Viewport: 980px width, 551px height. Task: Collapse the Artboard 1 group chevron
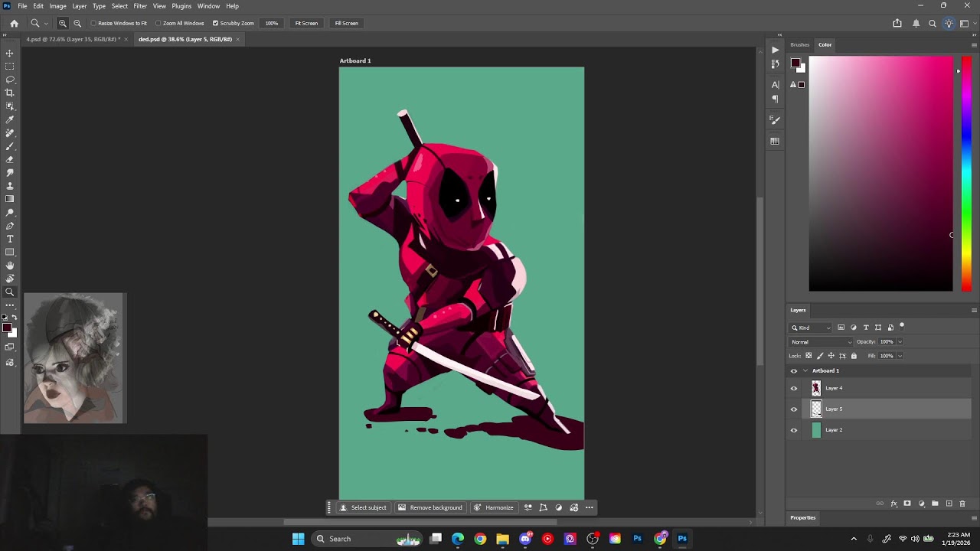click(x=805, y=370)
